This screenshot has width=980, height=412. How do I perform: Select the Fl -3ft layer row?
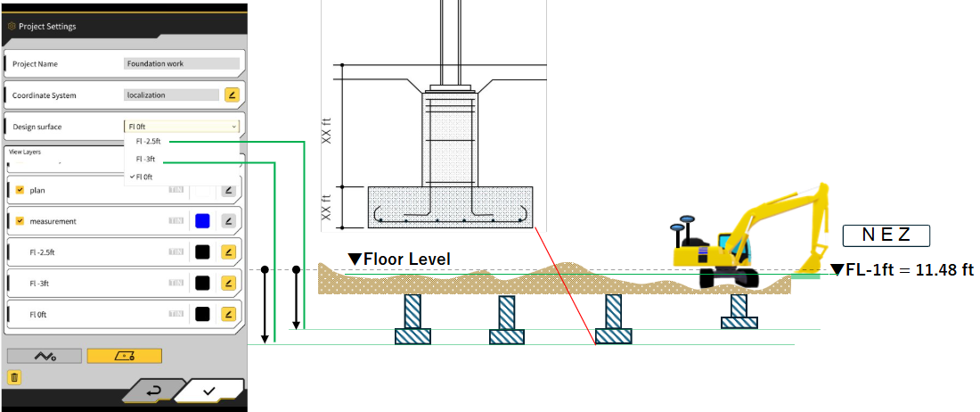click(125, 284)
